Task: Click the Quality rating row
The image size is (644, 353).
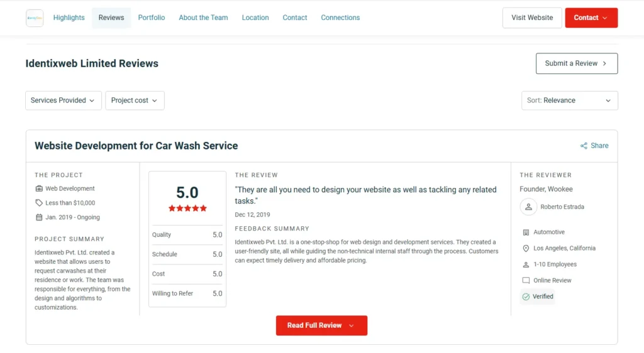Action: (187, 235)
